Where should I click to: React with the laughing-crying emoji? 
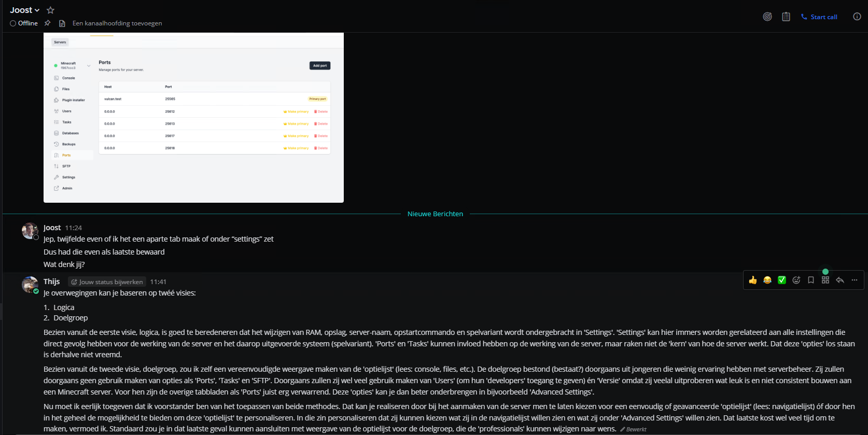[x=767, y=280]
